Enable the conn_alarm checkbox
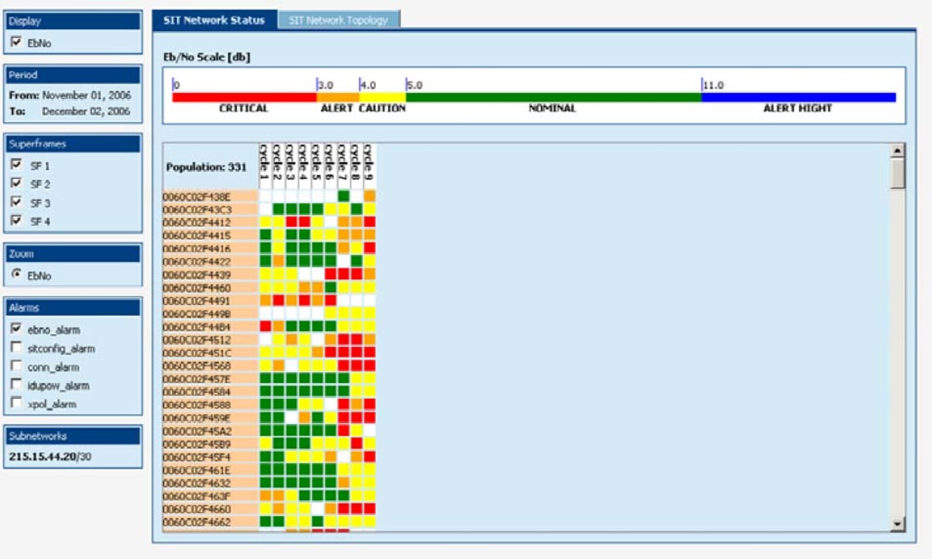The height and width of the screenshot is (560, 933). pos(16,366)
